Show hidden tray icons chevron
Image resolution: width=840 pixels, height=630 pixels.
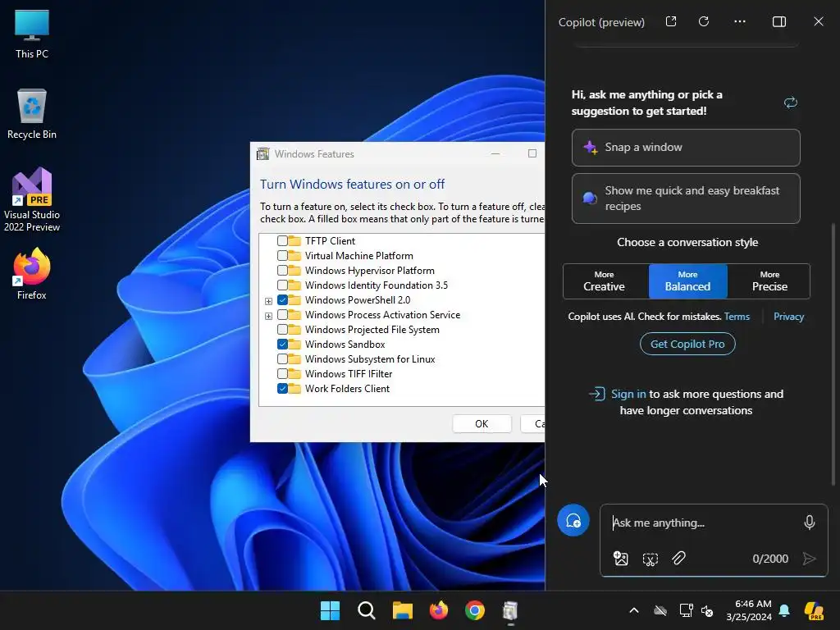[634, 610]
